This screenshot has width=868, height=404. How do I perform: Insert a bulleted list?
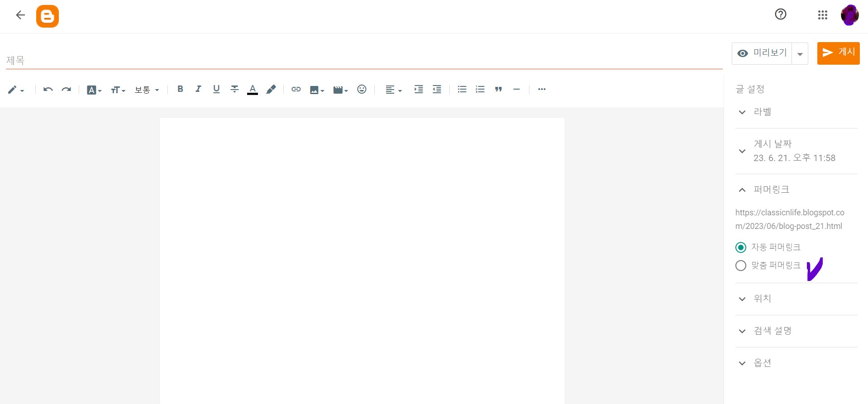[x=462, y=89]
